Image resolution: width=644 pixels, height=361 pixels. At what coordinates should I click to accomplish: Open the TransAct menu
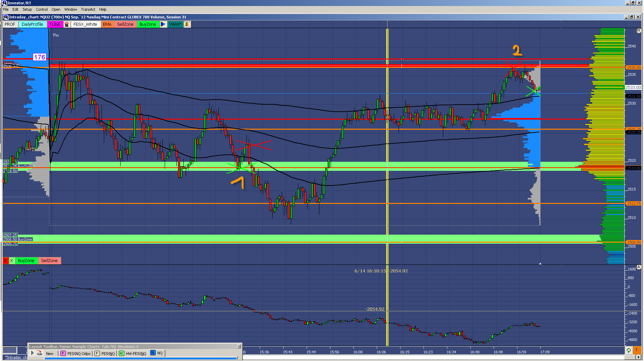(x=88, y=9)
